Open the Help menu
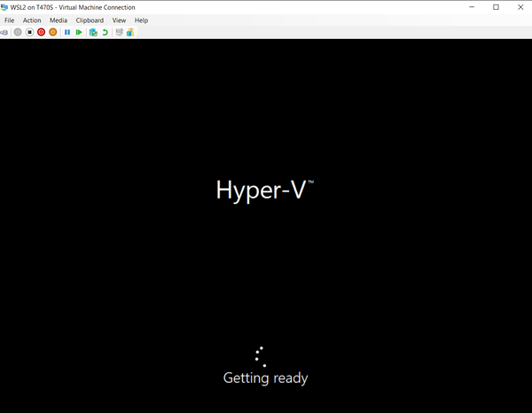The image size is (532, 413). pyautogui.click(x=141, y=20)
